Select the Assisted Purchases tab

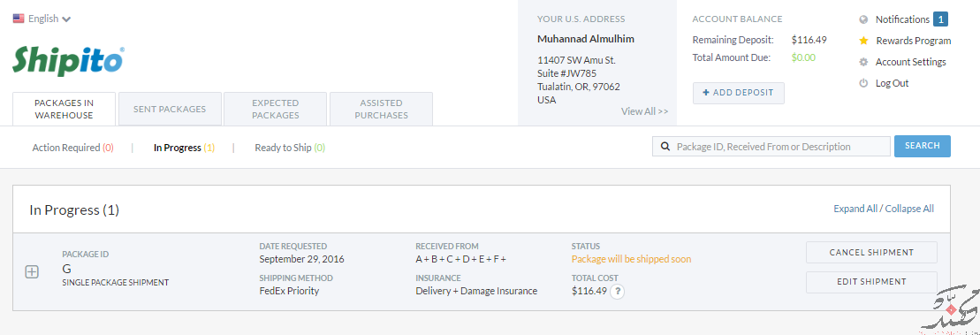(381, 109)
